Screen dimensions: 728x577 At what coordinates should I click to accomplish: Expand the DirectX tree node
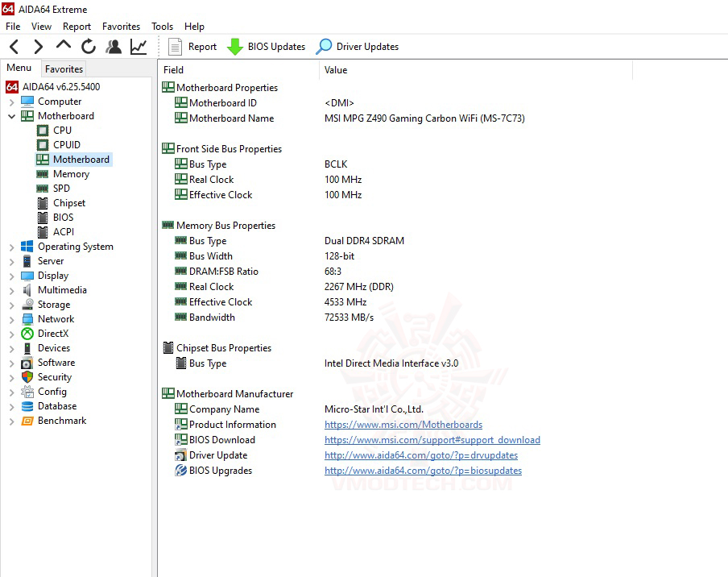point(11,334)
